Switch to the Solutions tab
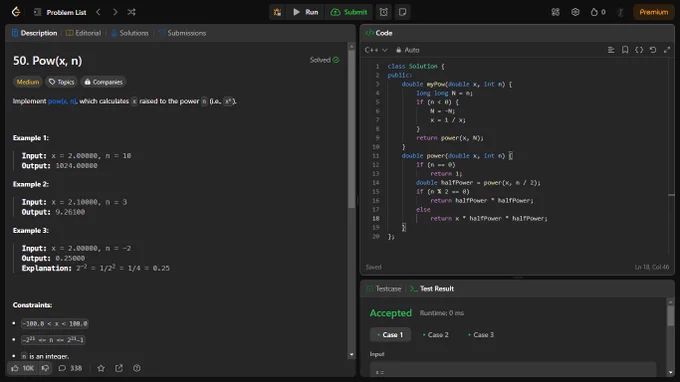680x382 pixels. 130,33
